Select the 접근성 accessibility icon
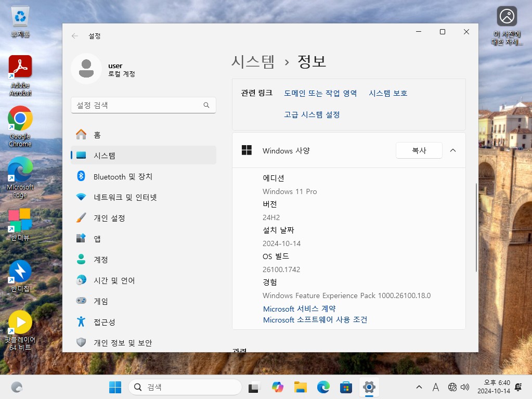The image size is (532, 399). tap(81, 322)
